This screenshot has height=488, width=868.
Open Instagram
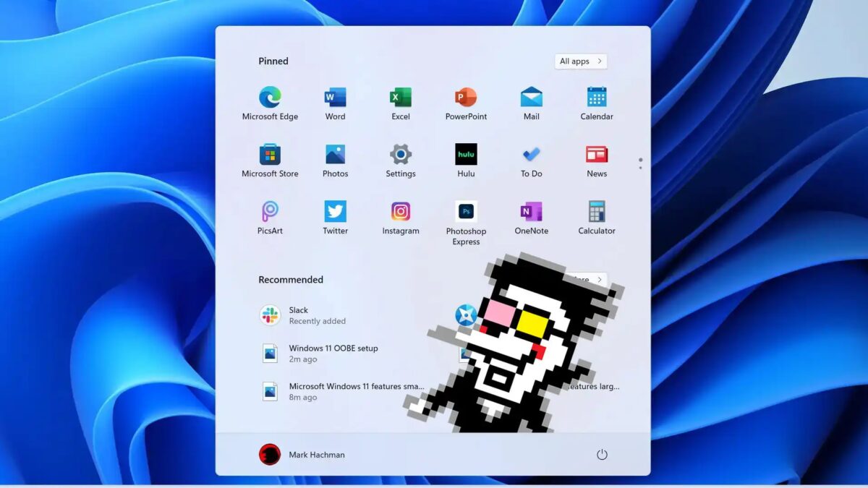tap(400, 212)
